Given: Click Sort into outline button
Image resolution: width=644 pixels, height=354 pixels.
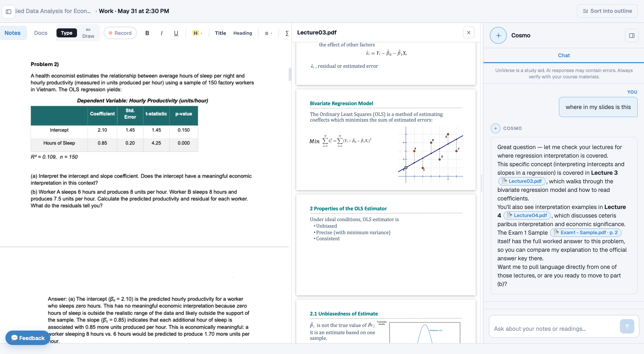Looking at the screenshot, I should [x=607, y=11].
